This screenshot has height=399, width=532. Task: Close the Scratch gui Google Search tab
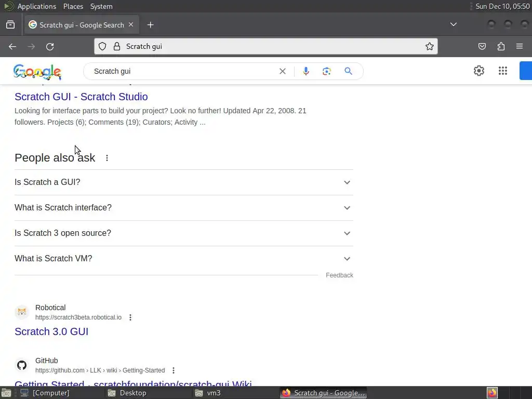coord(131,25)
